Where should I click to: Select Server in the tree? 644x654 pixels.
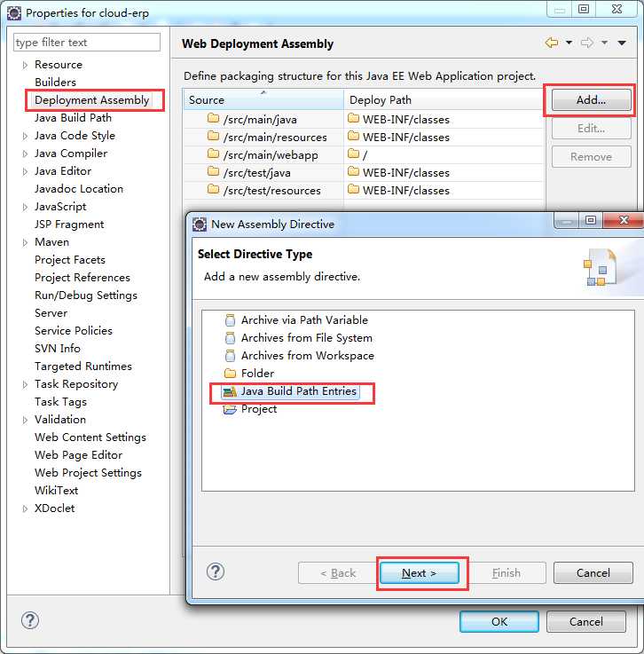click(x=51, y=313)
